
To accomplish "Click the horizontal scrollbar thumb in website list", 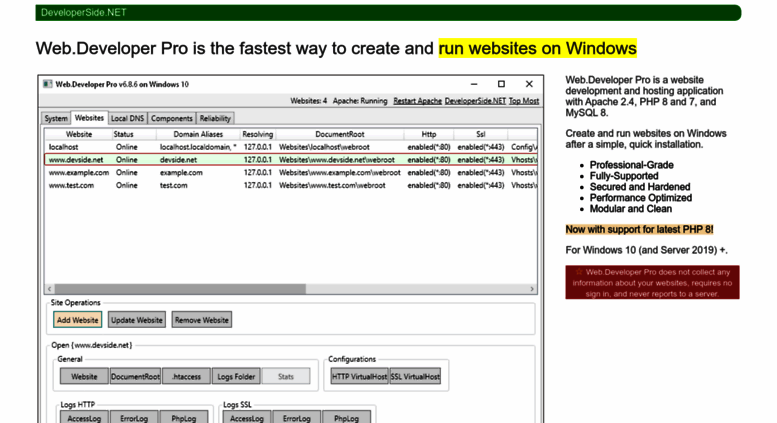I will [x=180, y=289].
